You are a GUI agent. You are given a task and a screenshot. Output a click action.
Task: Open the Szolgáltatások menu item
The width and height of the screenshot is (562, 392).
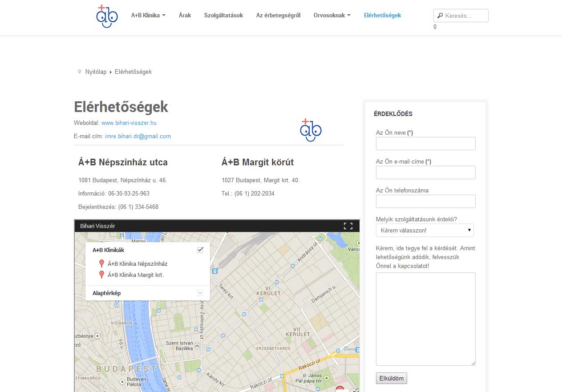tap(223, 15)
